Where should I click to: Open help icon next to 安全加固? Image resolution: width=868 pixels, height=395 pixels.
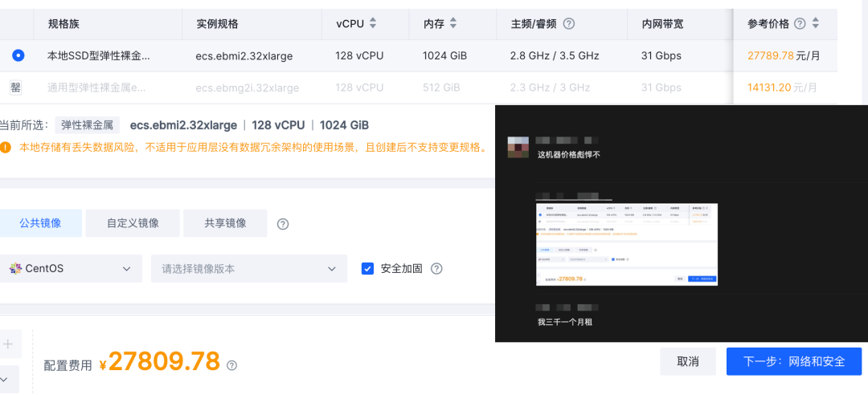click(x=437, y=269)
